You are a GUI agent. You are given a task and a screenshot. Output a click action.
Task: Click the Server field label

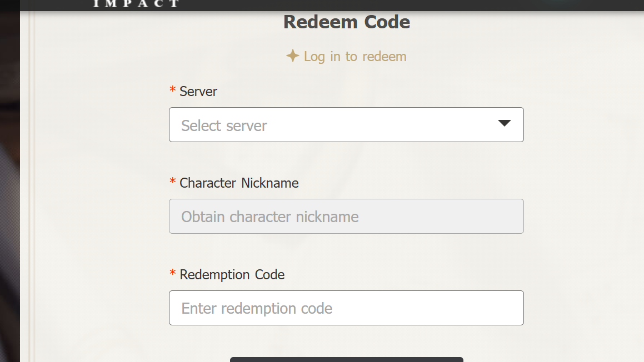198,92
